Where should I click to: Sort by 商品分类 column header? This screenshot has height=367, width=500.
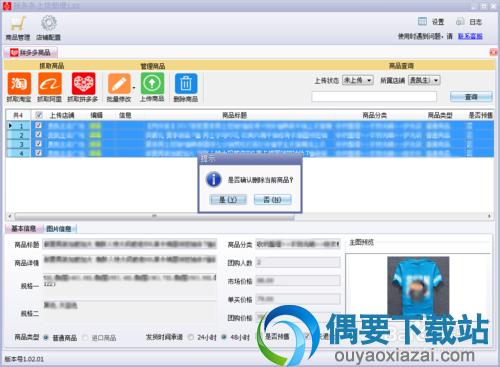coord(375,115)
